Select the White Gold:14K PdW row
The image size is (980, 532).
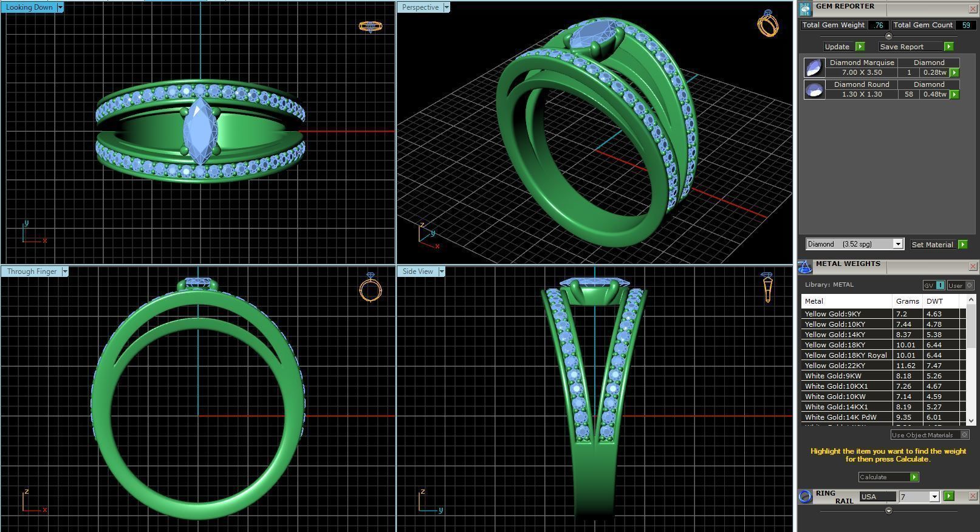click(x=883, y=417)
